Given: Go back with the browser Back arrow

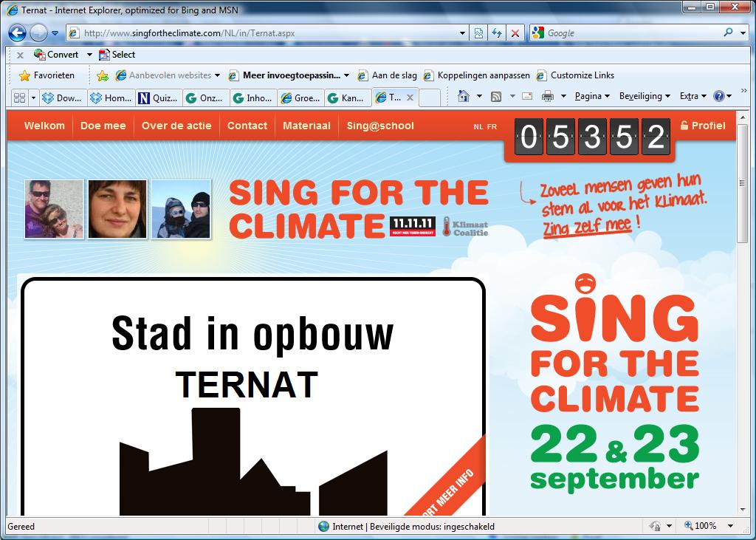Looking at the screenshot, I should tap(18, 33).
